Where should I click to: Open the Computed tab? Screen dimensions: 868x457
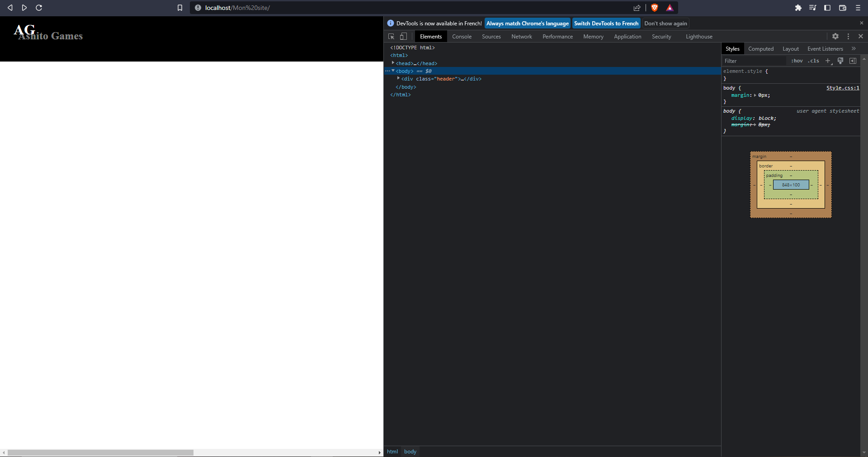761,48
